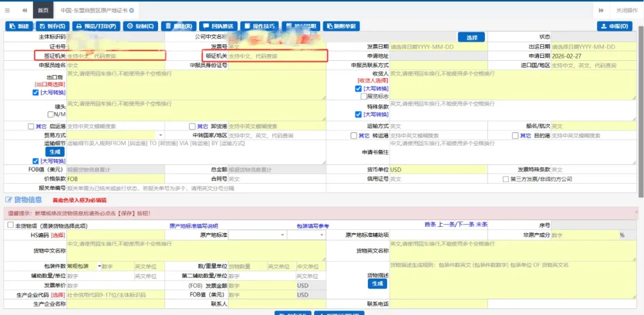Viewport: 644px width, 315px height.
Task: Click the 申报 (Declare) button
Action: point(614,26)
